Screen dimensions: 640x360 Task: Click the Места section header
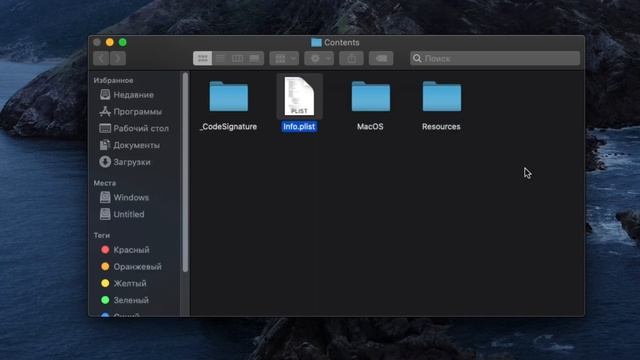point(105,183)
